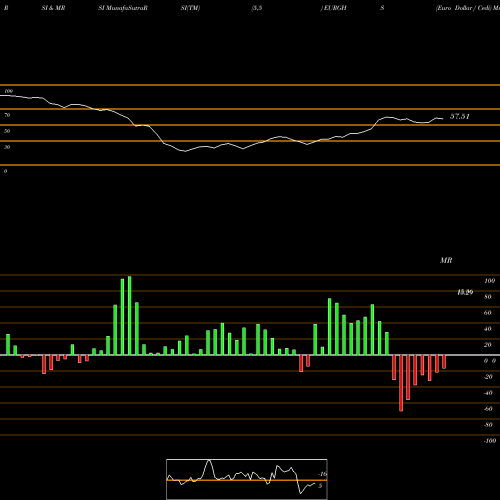Click the SI & MR header text
The width and height of the screenshot is (500, 500).
[53, 8]
